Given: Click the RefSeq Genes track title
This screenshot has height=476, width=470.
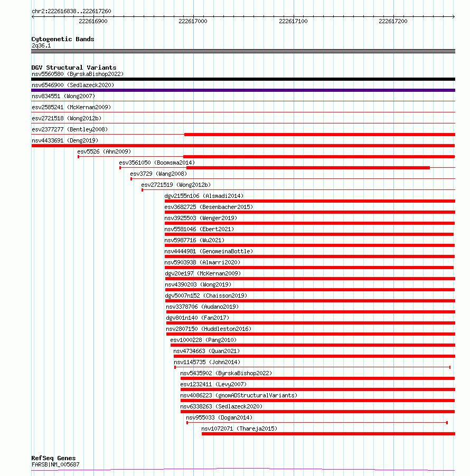Looking at the screenshot, I should (x=53, y=458).
